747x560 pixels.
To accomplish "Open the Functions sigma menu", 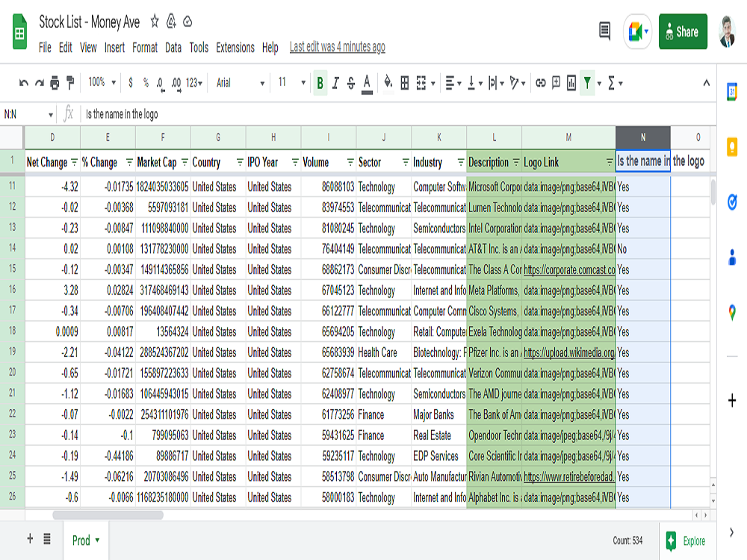I will [615, 84].
